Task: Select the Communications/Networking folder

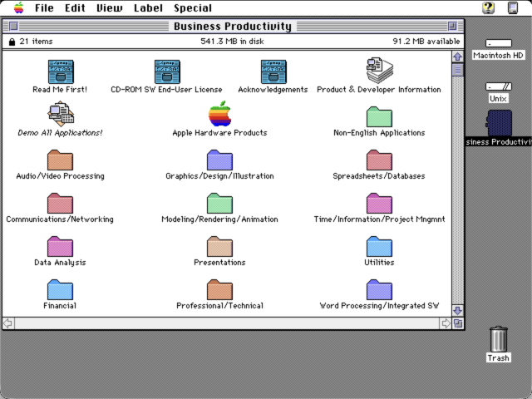Action: [x=61, y=203]
